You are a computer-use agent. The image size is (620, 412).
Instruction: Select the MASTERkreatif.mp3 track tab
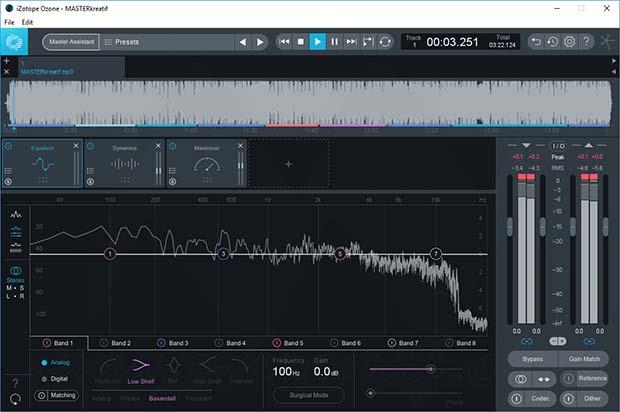(x=71, y=67)
